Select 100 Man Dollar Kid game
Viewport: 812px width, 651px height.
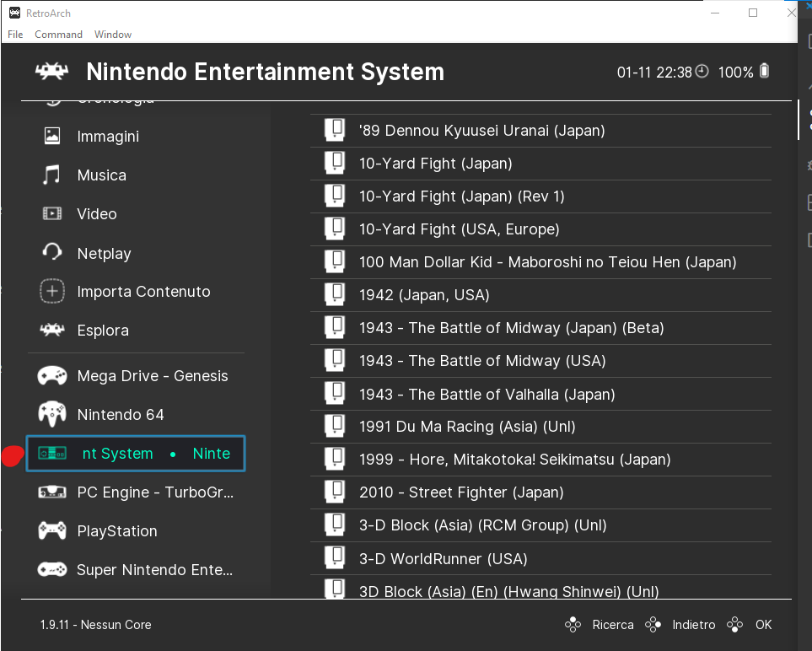[x=540, y=262]
